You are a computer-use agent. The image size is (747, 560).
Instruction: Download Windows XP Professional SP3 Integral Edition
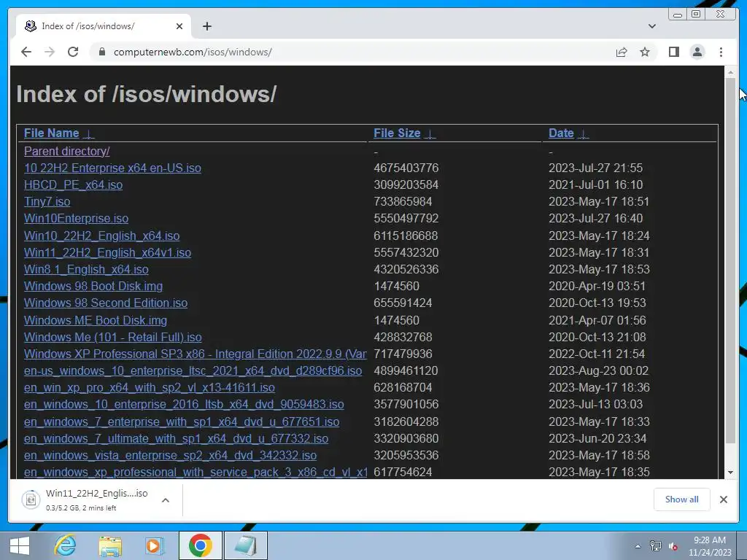tap(196, 354)
